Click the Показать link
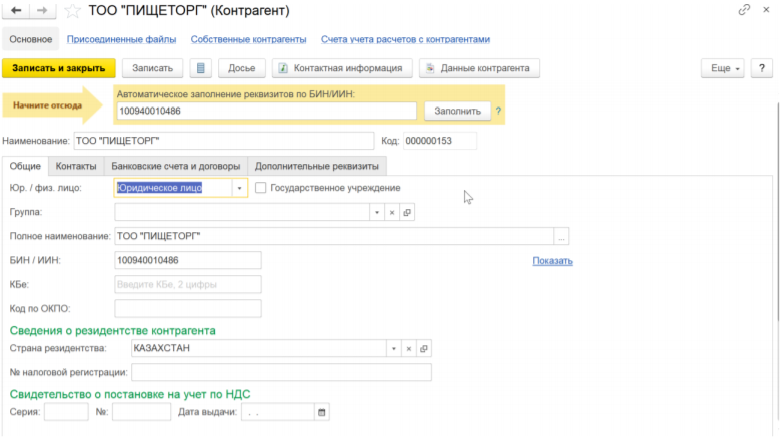The width and height of the screenshot is (784, 448). pos(552,261)
